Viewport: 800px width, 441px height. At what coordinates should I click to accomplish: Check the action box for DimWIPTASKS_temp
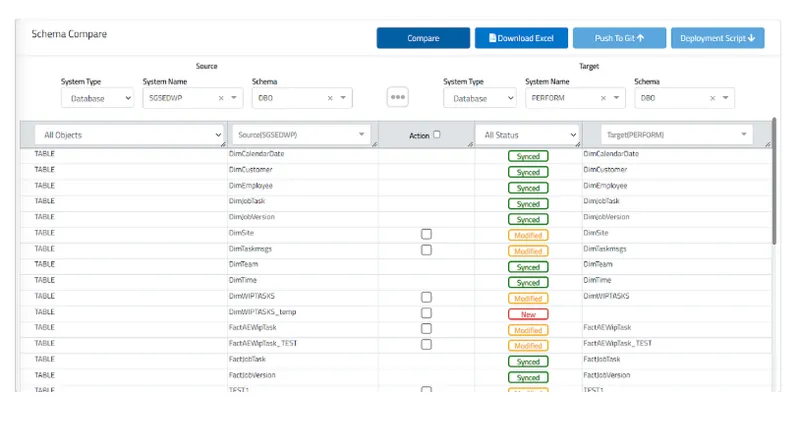pyautogui.click(x=426, y=313)
